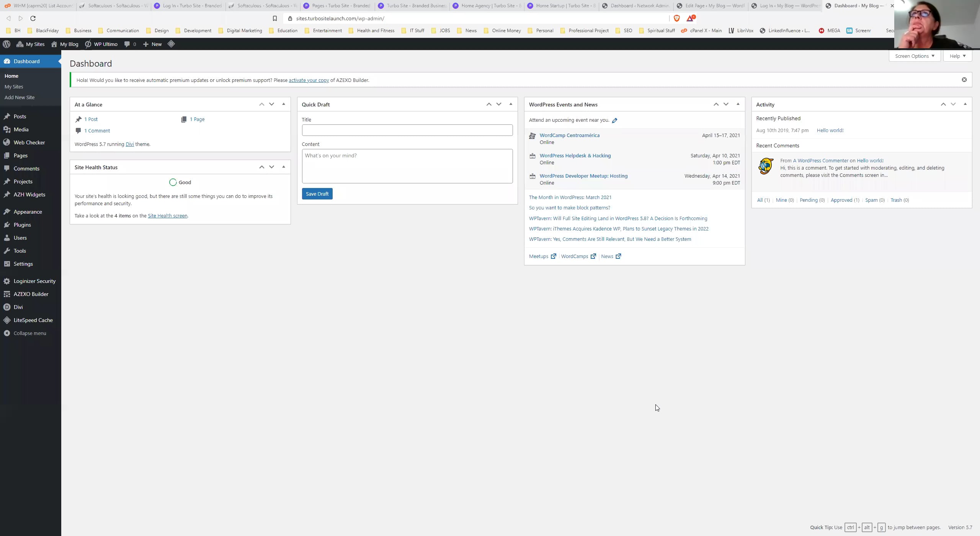This screenshot has width=980, height=536.
Task: Open the New menu in admin toolbar
Action: point(152,44)
